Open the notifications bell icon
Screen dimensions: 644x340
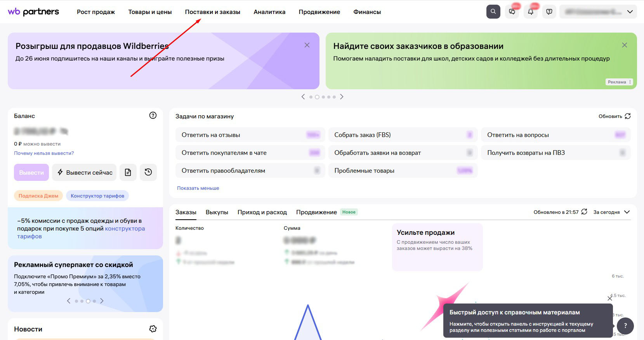click(531, 12)
